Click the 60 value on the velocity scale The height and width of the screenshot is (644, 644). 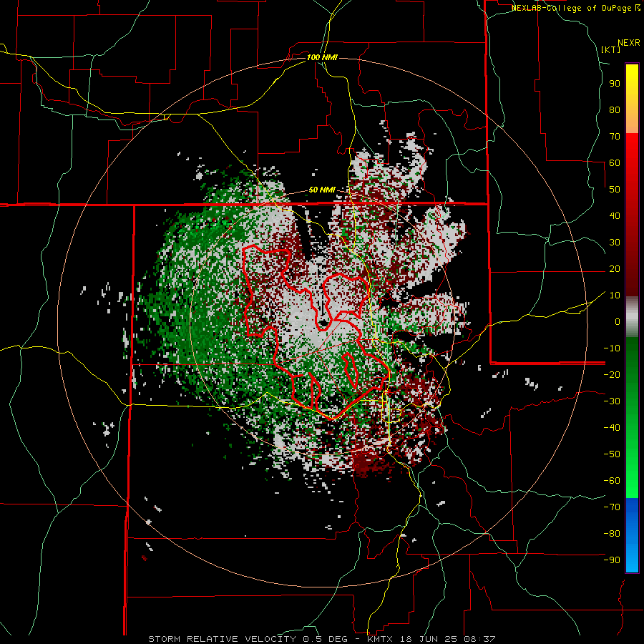tap(615, 162)
